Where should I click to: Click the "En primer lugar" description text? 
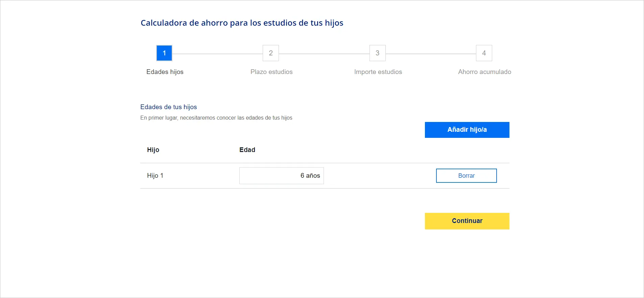pos(216,118)
